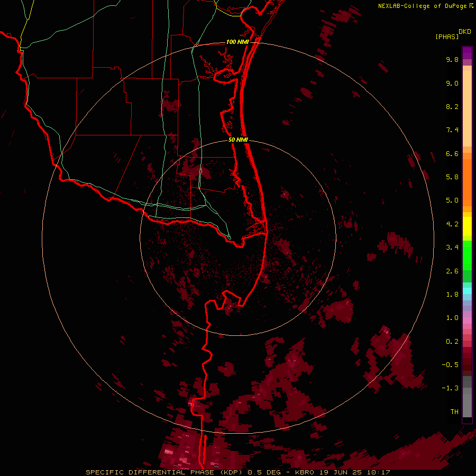
Task: Click the 3.4 value on the scale
Action: click(452, 248)
